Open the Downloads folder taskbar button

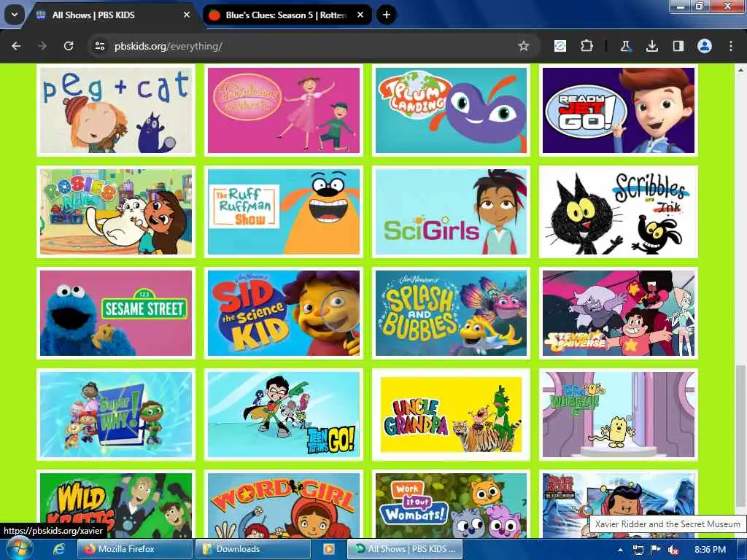pos(252,549)
